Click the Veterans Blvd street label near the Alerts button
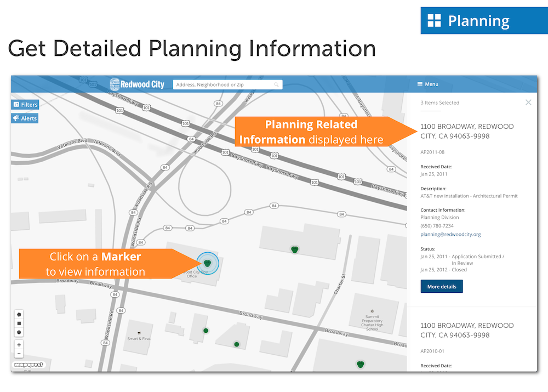Viewport: 548px width, 392px height. pyautogui.click(x=72, y=144)
